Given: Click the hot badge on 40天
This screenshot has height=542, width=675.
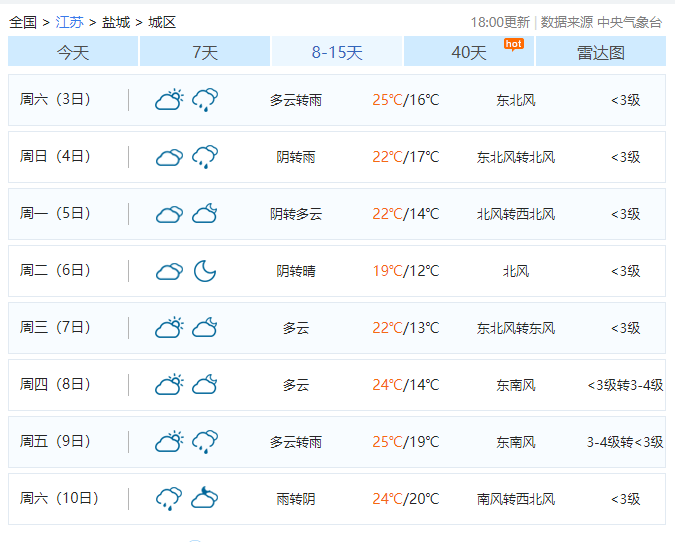Looking at the screenshot, I should click(x=513, y=44).
